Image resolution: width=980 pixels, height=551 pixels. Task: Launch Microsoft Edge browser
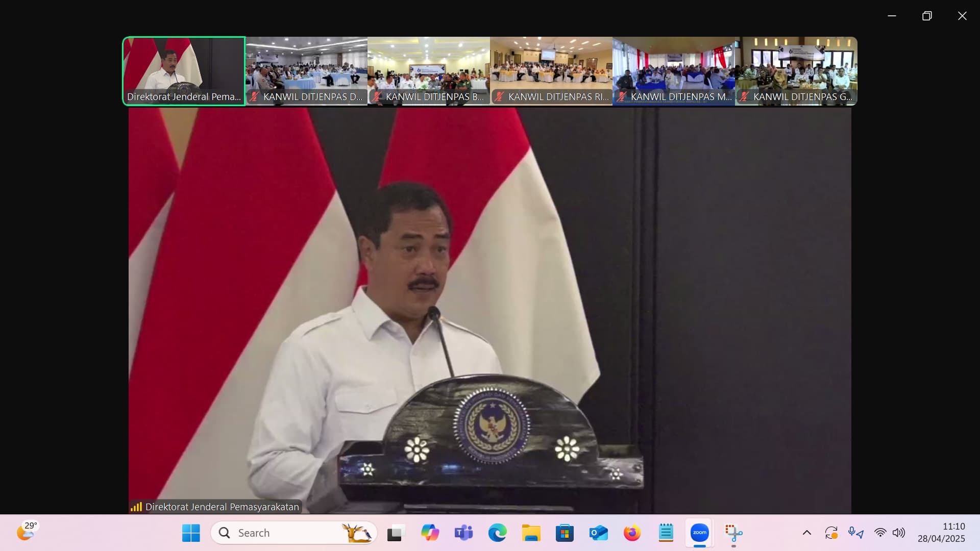tap(497, 533)
